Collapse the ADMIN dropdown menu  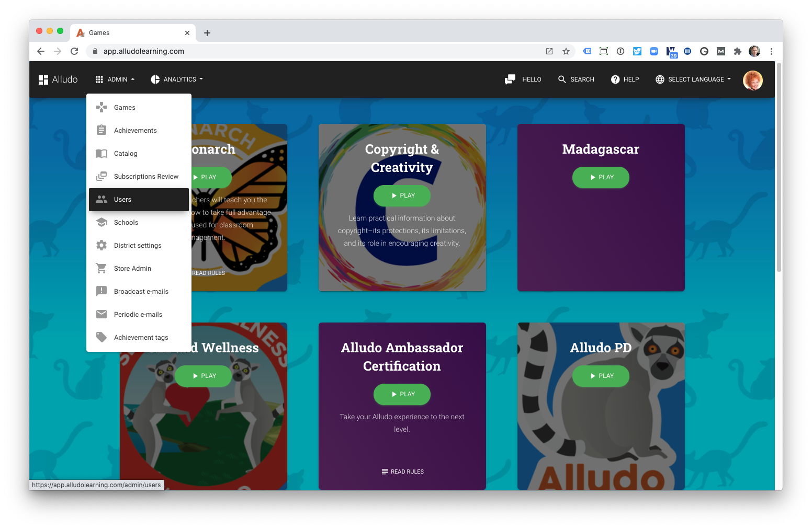click(x=115, y=79)
